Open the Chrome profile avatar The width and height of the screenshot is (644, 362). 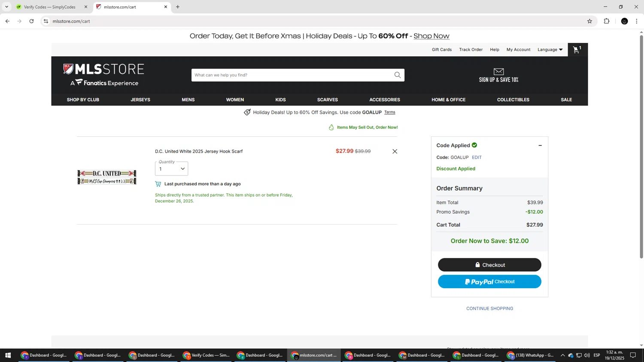[x=625, y=21]
